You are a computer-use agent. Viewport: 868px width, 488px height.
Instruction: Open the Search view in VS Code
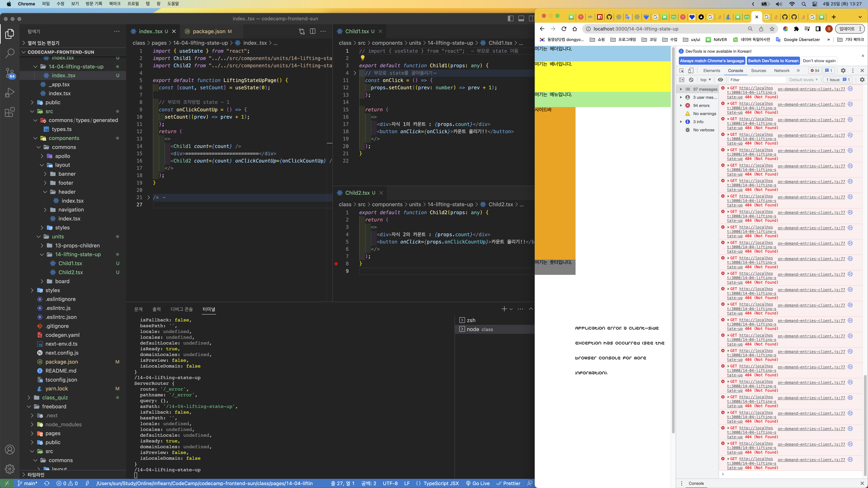click(10, 53)
